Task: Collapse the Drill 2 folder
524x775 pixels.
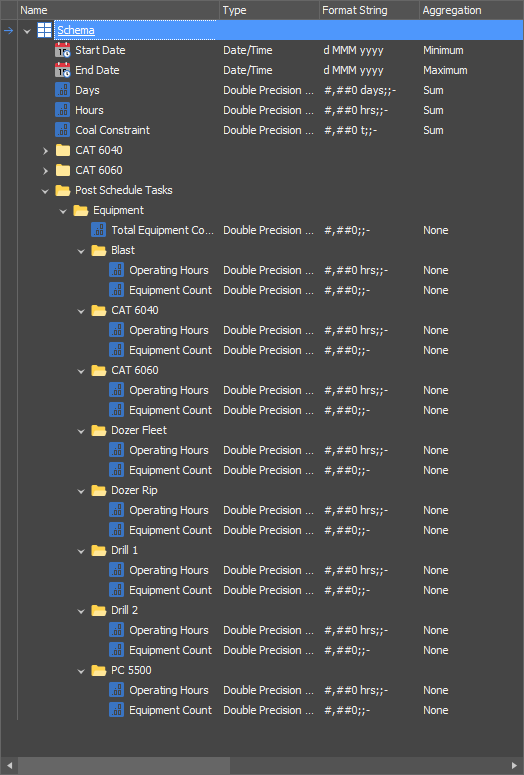Action: point(81,611)
